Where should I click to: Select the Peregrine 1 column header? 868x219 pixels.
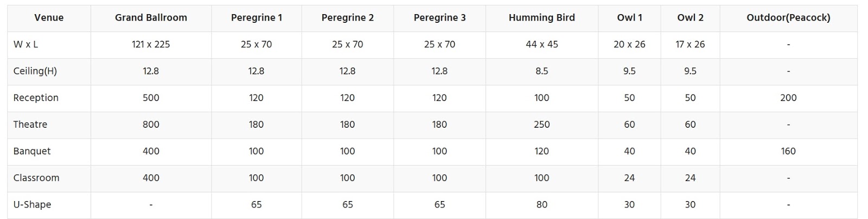pos(256,17)
